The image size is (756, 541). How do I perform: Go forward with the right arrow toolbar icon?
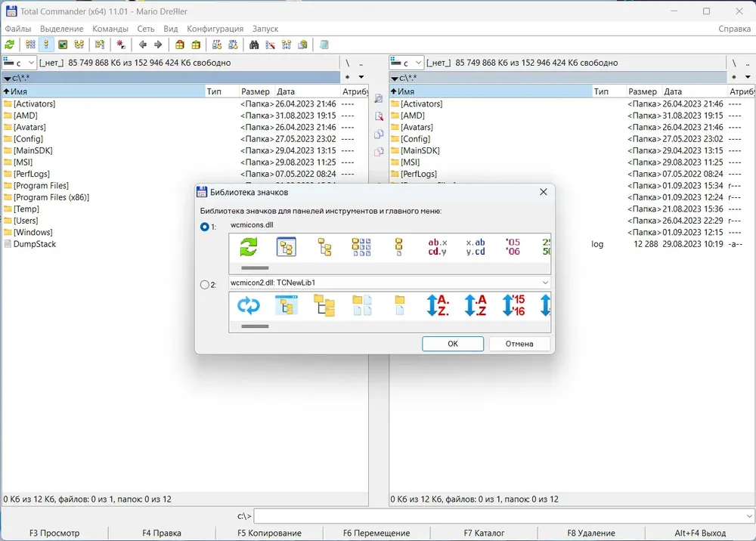[x=158, y=45]
